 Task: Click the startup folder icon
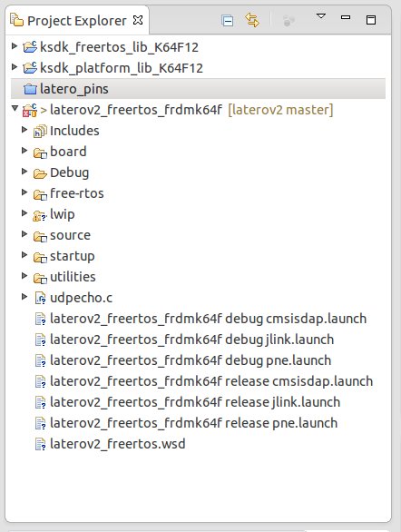(x=40, y=258)
